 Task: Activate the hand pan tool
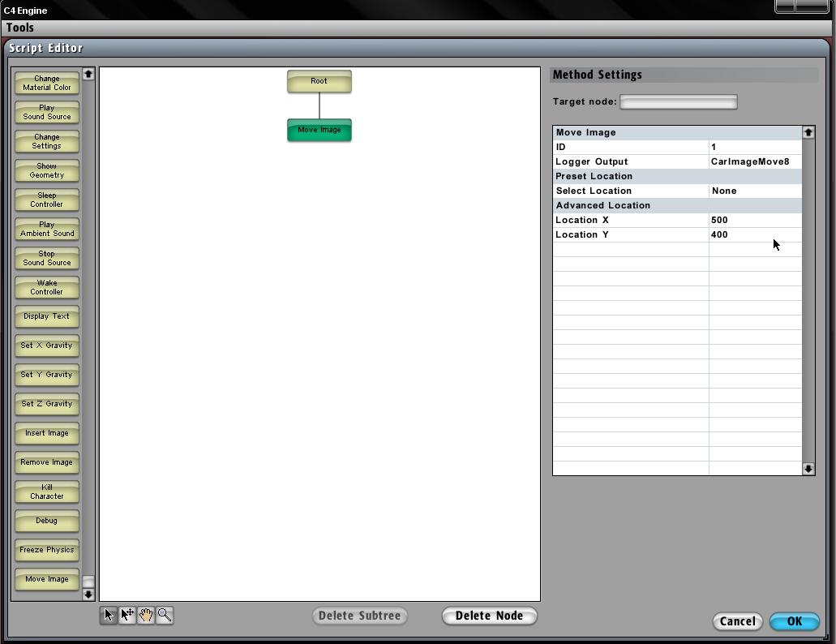click(x=146, y=616)
